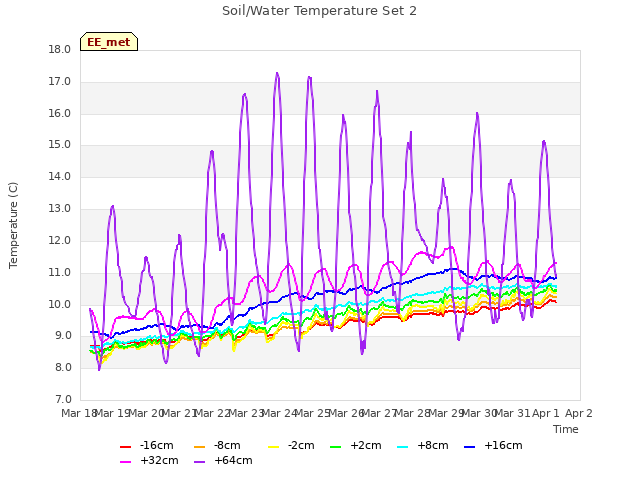Viewport: 640px width, 480px height.
Task: Select the -8cm orange legend swatch
Action: point(200,447)
